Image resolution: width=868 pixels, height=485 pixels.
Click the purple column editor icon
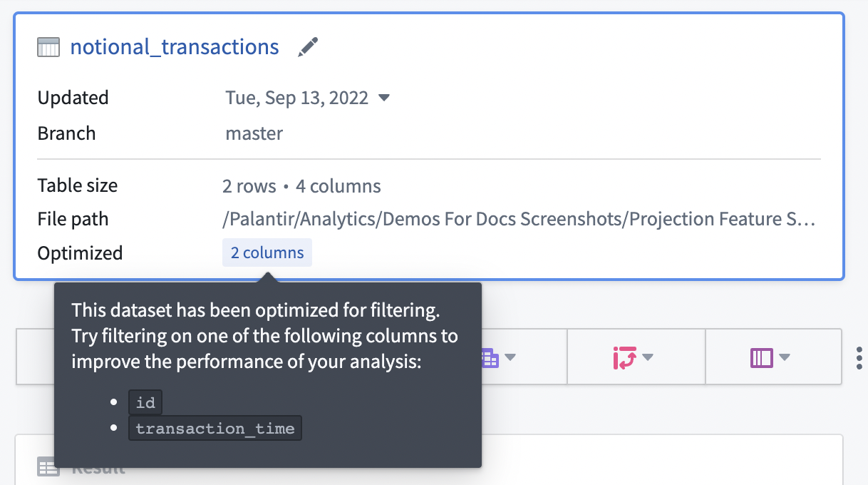[x=762, y=357]
